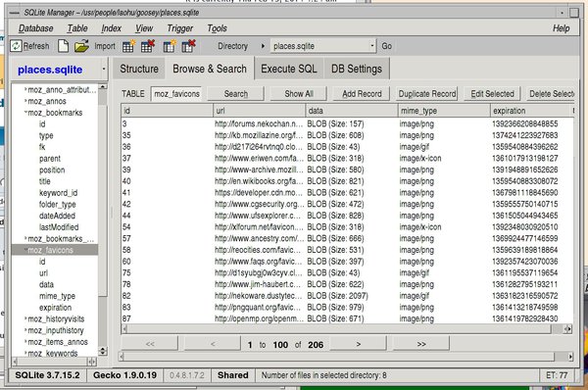
Task: Click the Search button
Action: (236, 94)
